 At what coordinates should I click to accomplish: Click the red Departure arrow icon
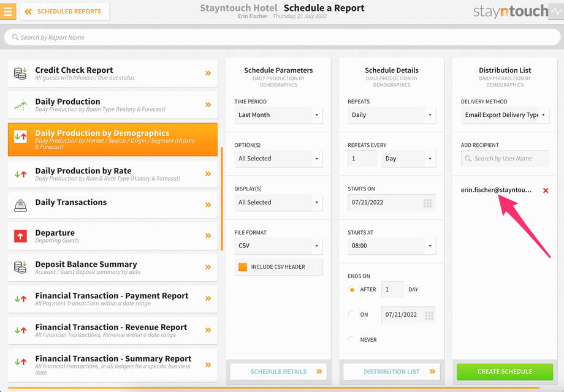point(20,236)
